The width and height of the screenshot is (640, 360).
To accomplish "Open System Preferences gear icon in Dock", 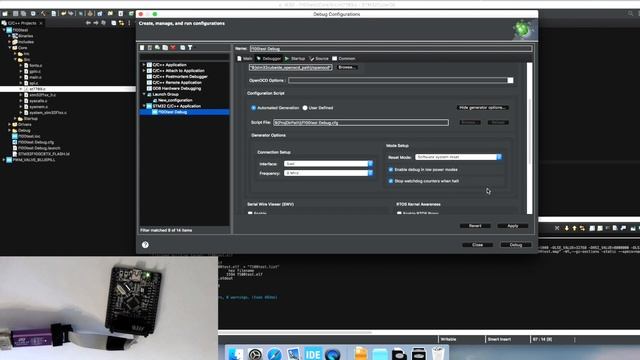I will 255,353.
